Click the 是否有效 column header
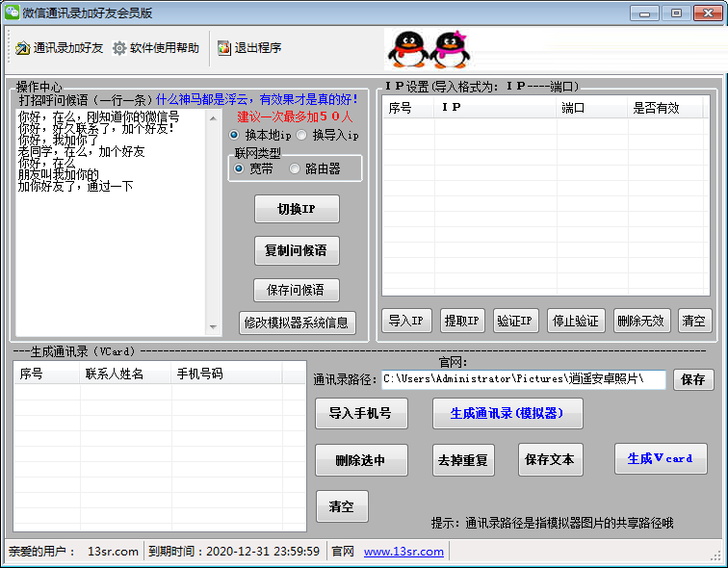728x568 pixels. (x=664, y=108)
